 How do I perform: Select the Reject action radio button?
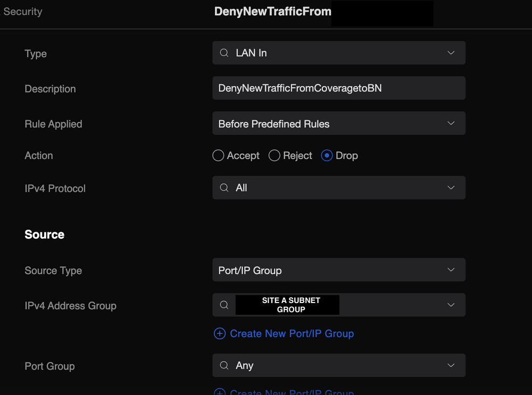[x=274, y=156]
